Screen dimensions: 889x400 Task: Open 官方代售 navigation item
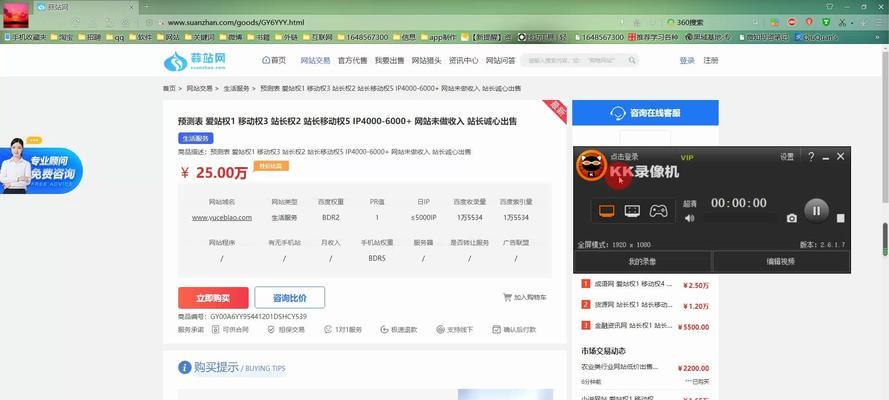pos(352,61)
